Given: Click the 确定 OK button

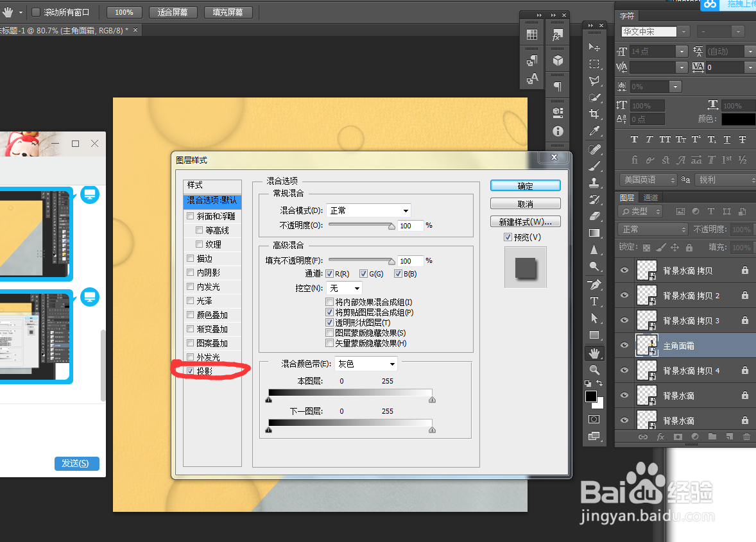Looking at the screenshot, I should click(x=525, y=186).
